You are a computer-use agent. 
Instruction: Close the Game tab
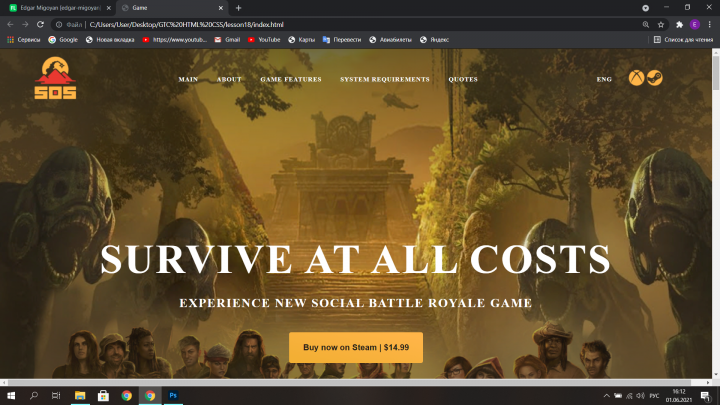click(x=220, y=8)
